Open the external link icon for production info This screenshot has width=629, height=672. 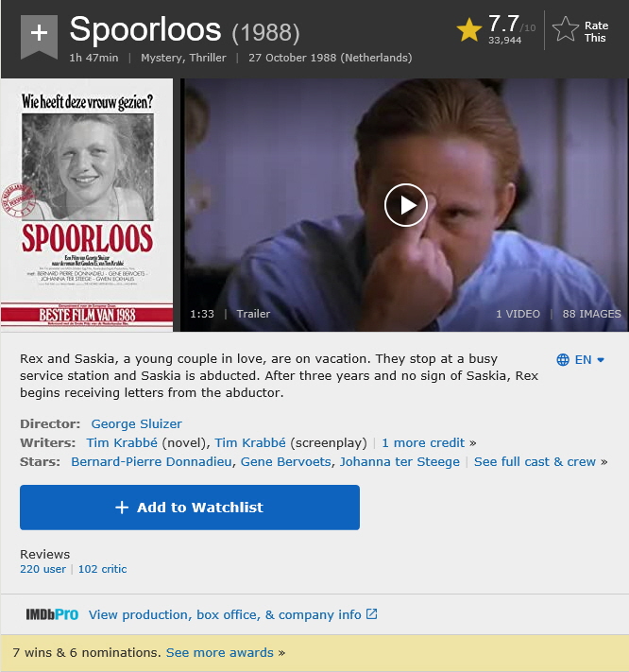click(x=372, y=614)
